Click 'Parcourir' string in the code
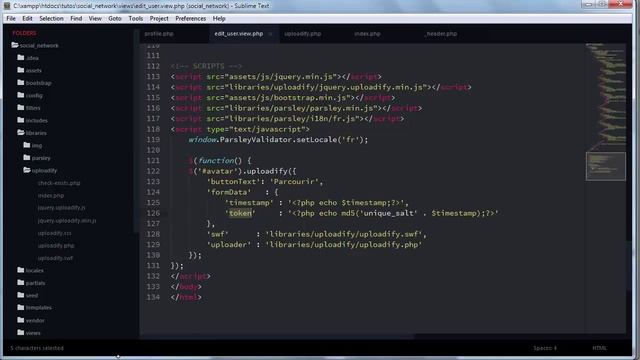 (294, 182)
